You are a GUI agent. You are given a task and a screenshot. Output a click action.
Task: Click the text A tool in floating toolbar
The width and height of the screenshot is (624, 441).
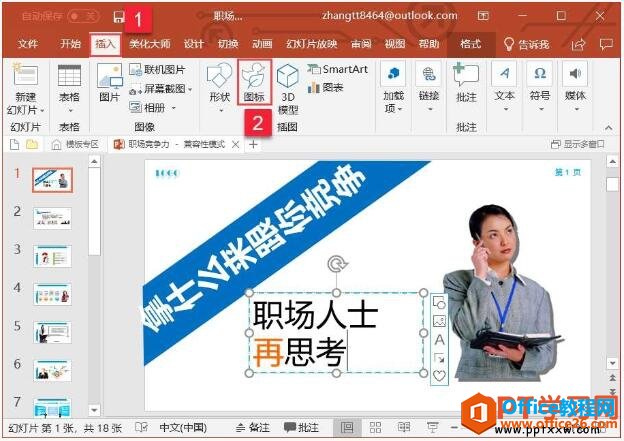(439, 340)
